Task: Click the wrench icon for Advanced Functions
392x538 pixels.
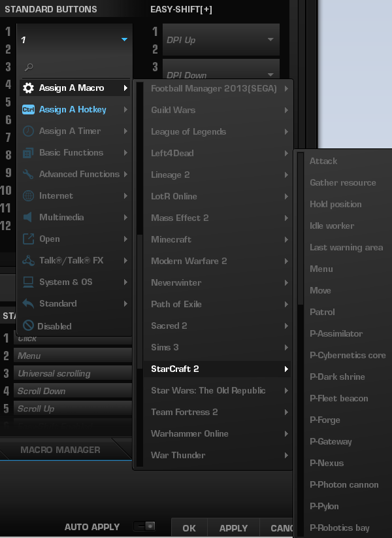Action: (28, 175)
